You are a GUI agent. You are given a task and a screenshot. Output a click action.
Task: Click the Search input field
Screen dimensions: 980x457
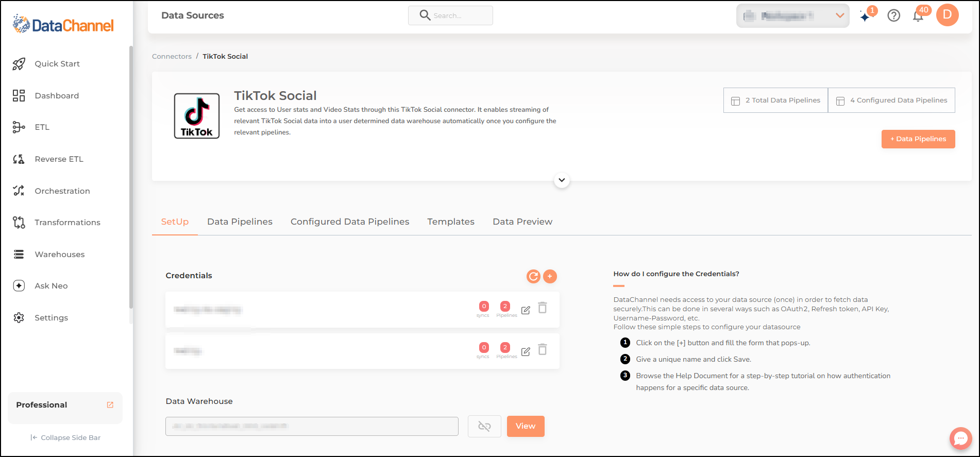[x=450, y=15]
